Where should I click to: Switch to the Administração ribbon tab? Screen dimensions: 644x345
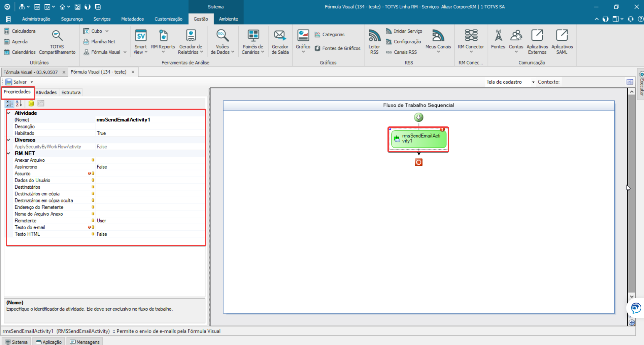(36, 19)
